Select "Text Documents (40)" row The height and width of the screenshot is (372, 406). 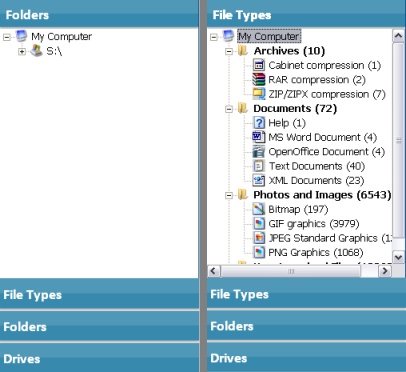(316, 166)
